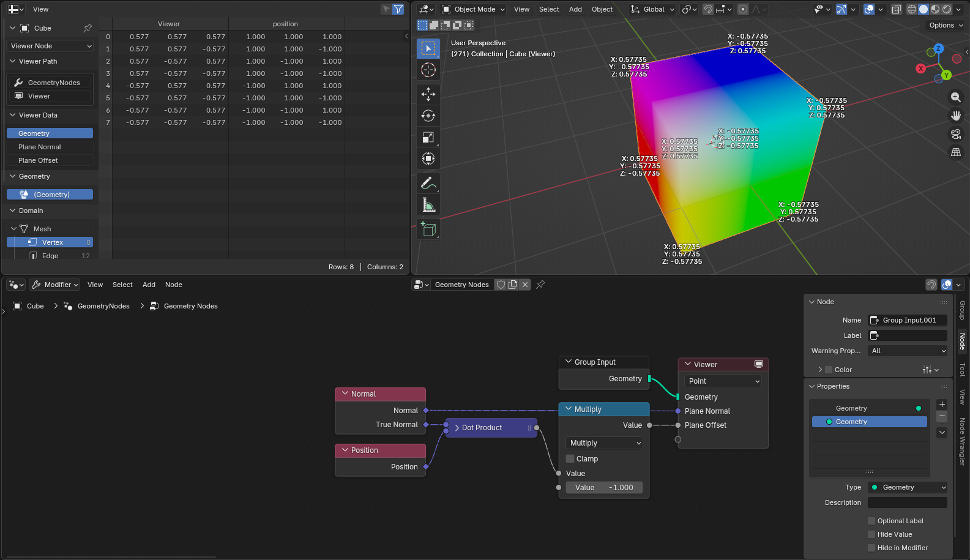Check the Optional Label option
The image size is (970, 560).
point(871,521)
